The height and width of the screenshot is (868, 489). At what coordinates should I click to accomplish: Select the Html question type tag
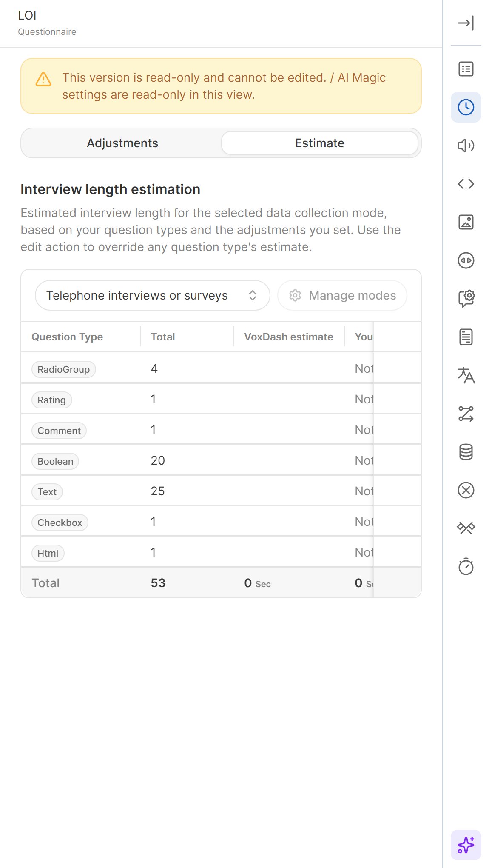[48, 553]
